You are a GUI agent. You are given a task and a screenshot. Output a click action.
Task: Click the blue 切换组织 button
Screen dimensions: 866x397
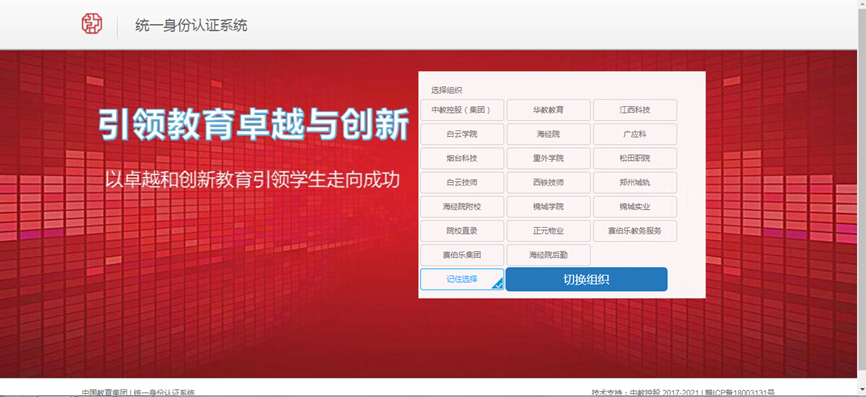pyautogui.click(x=587, y=279)
